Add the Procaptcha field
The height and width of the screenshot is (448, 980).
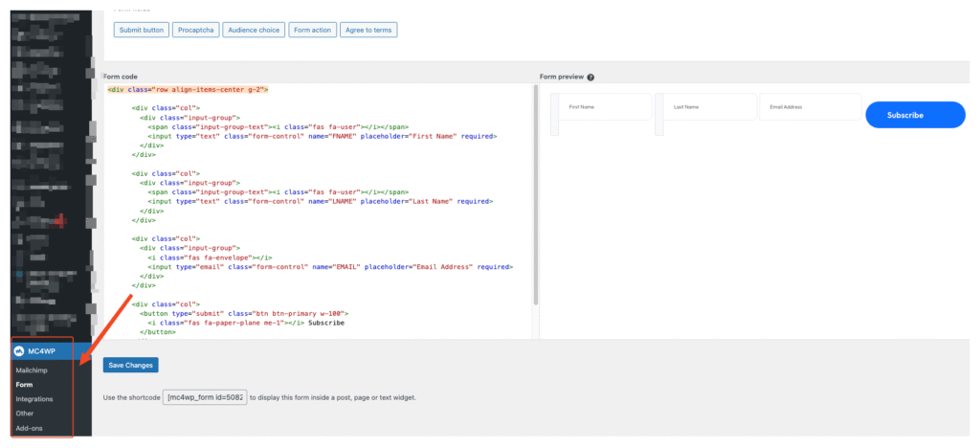[195, 30]
